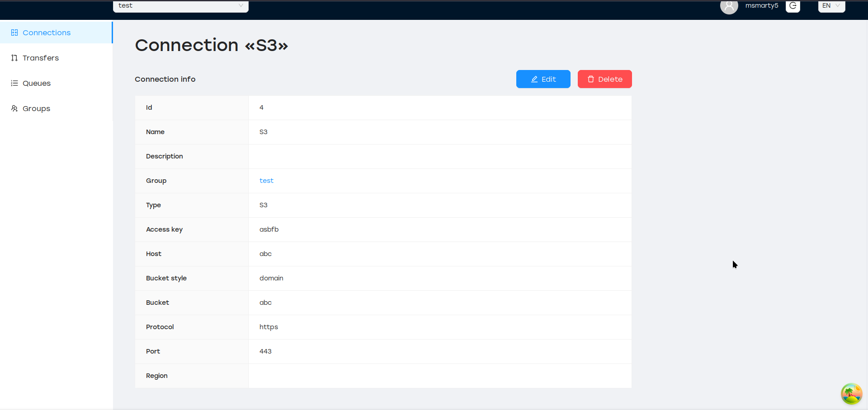868x410 pixels.
Task: Navigate to Groups section
Action: [x=36, y=108]
